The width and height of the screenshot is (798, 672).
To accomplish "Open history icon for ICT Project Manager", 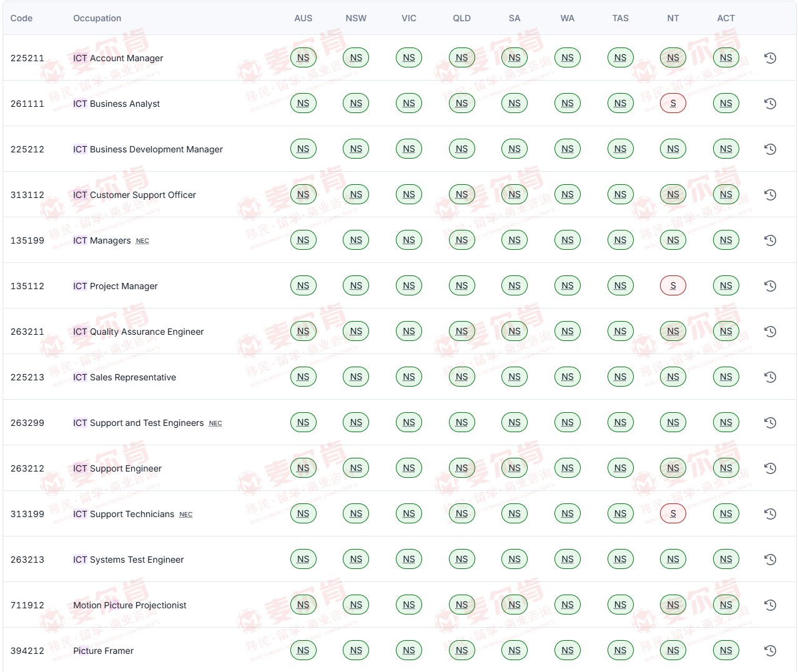I will tap(770, 286).
